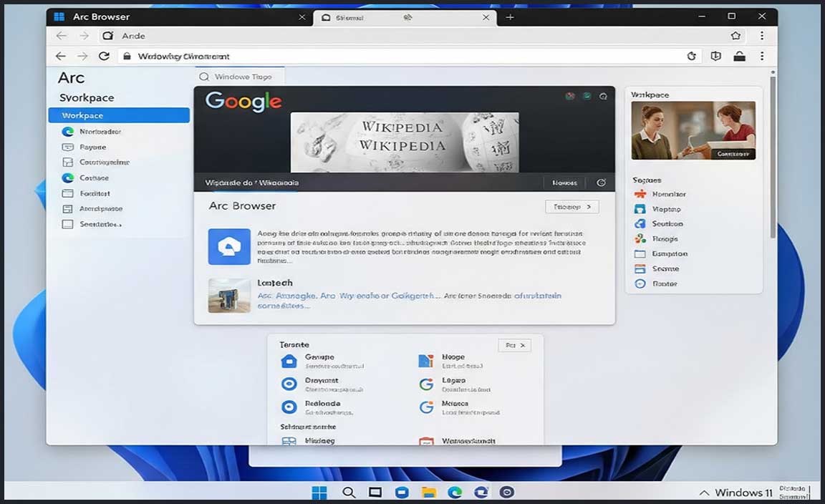Click the 'Houoes' button on dark bar

coord(564,183)
